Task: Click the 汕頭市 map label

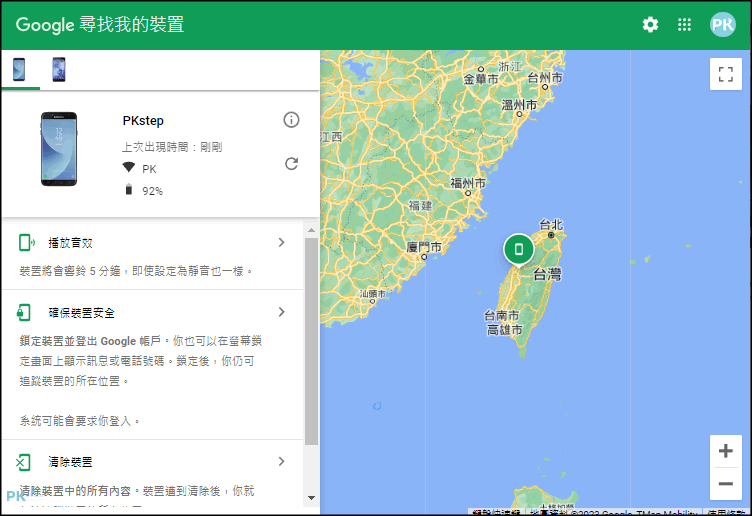Action: click(373, 293)
